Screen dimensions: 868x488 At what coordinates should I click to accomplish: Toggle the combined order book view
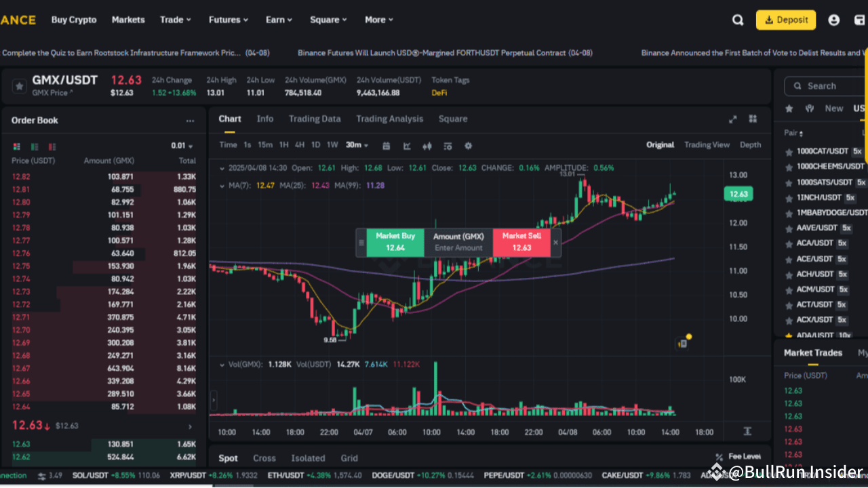[x=17, y=146]
